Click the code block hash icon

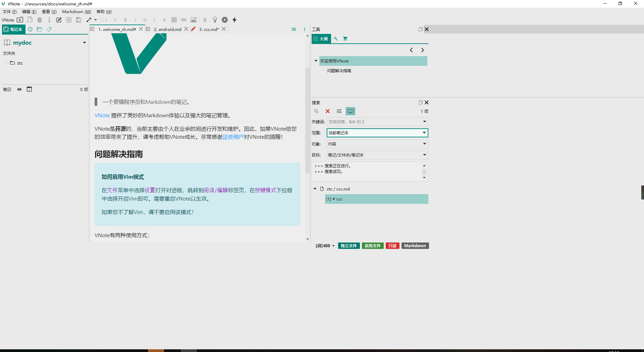pyautogui.click(x=164, y=20)
